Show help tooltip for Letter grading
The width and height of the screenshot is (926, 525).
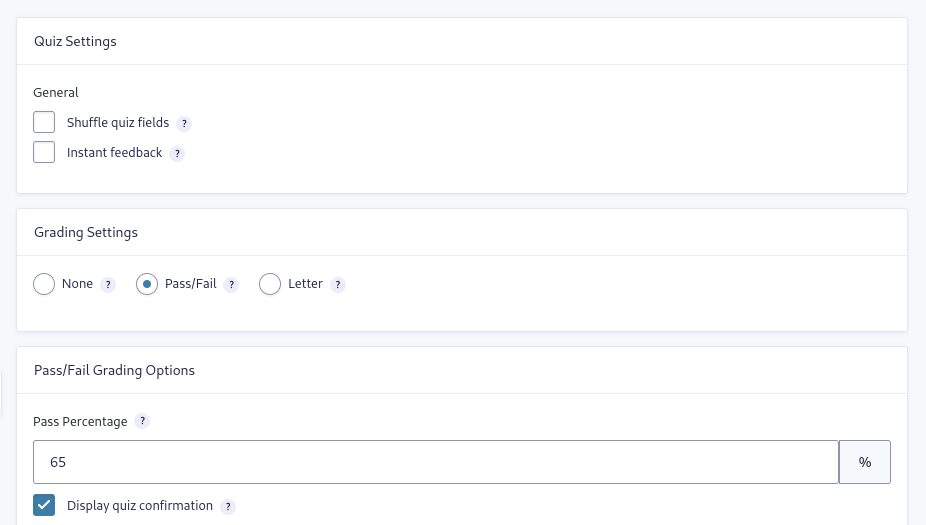[338, 285]
